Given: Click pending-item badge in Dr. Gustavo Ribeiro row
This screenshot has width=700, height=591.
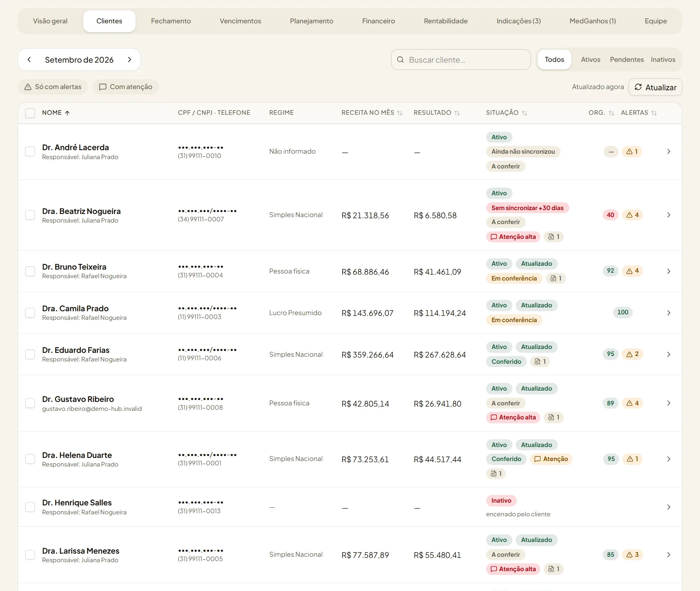Looking at the screenshot, I should (553, 417).
